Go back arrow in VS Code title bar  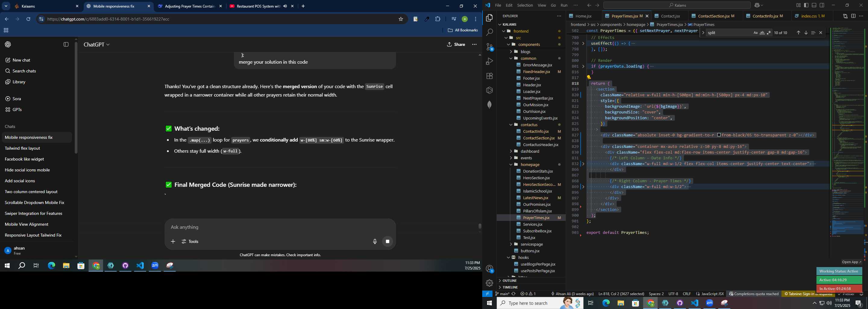click(x=589, y=5)
